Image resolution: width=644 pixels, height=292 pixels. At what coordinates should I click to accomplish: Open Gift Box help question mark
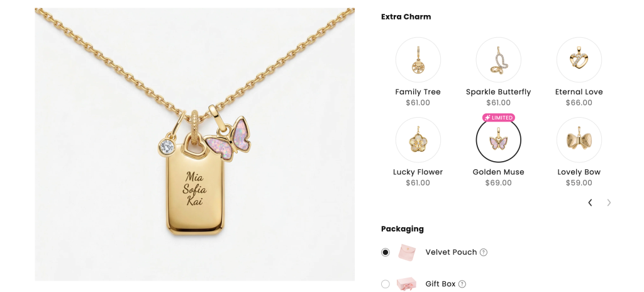coord(462,284)
